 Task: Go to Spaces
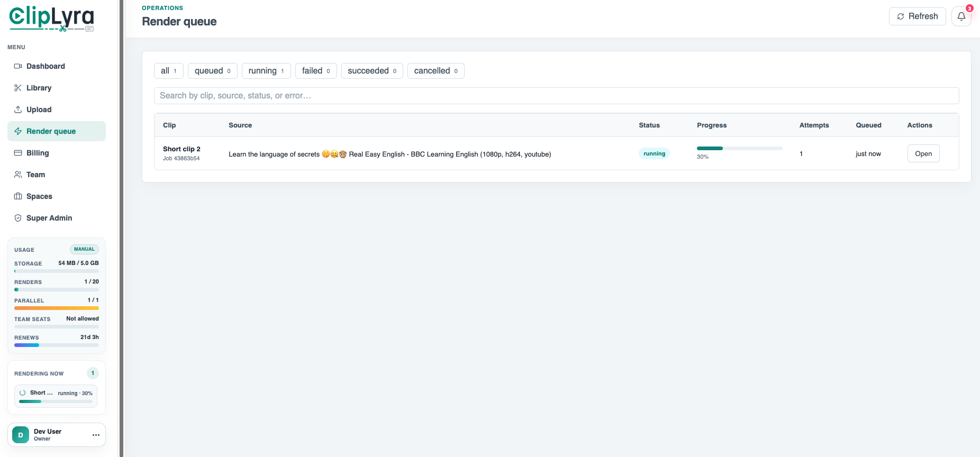[57, 196]
